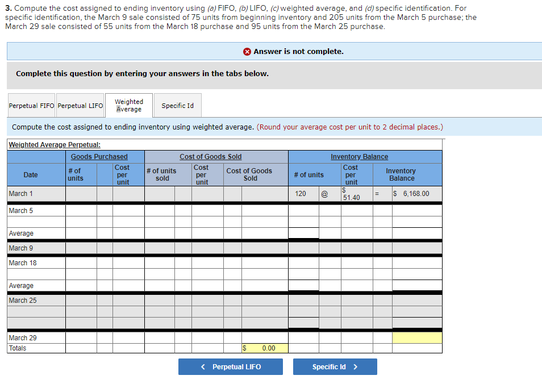Click the March 9 units sold cell

click(x=161, y=248)
